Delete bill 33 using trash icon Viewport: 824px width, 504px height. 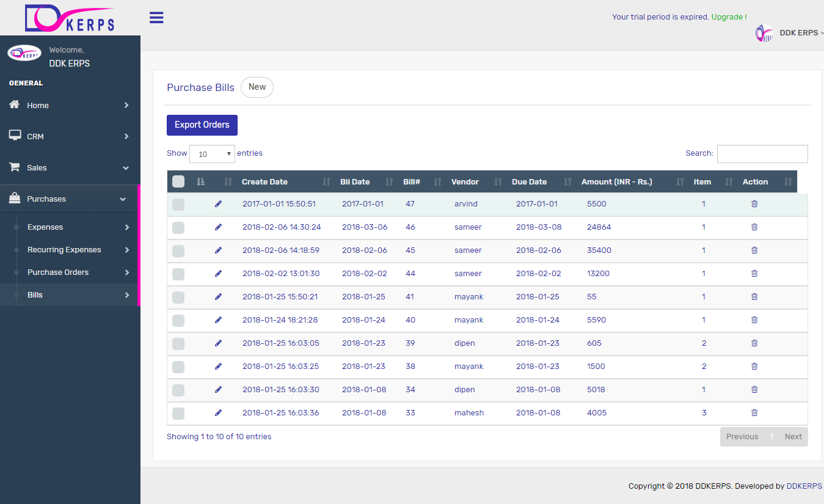(x=754, y=413)
